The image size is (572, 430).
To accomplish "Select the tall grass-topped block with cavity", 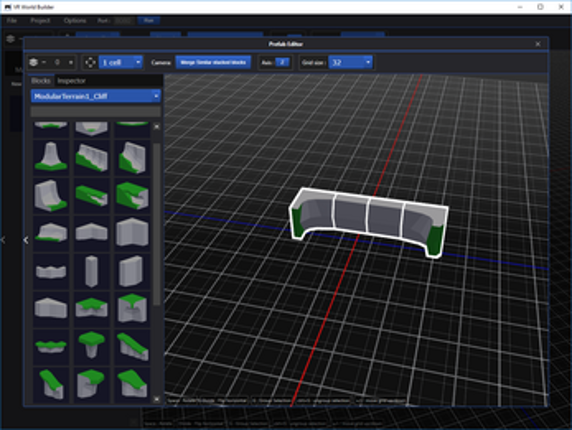I will (132, 309).
